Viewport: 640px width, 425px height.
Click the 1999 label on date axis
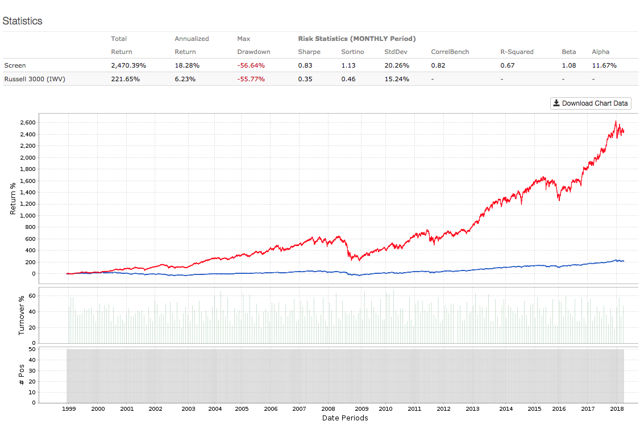69,409
